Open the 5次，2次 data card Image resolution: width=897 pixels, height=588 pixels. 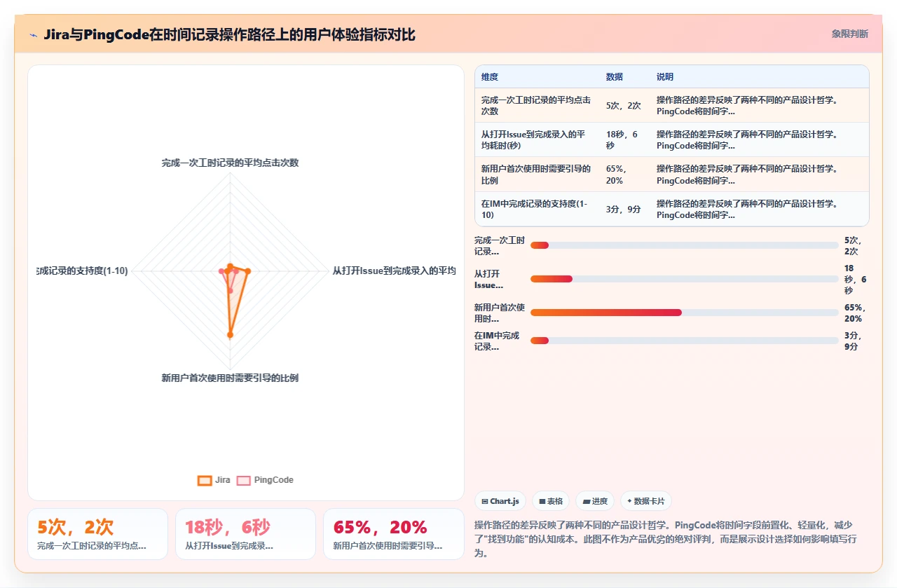(97, 534)
